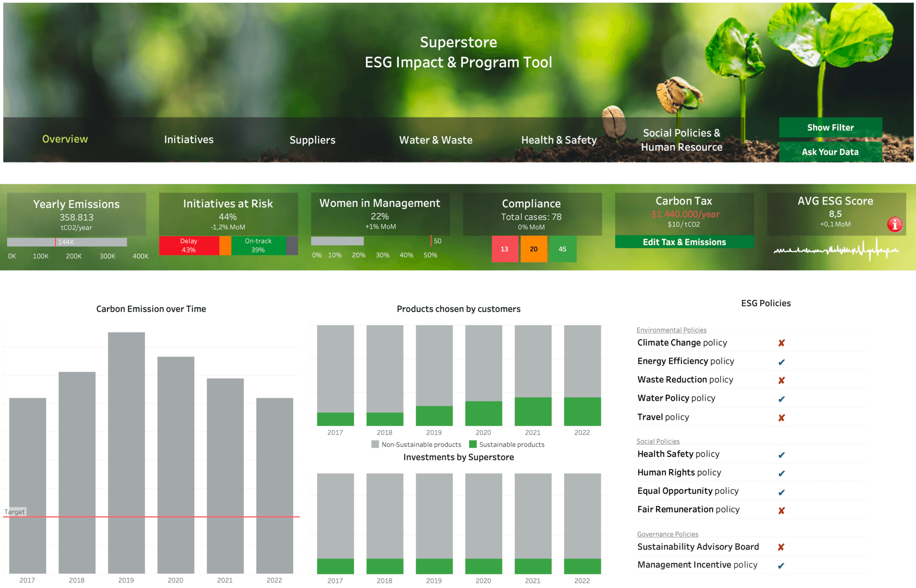
Task: Click the Ask Your Data button
Action: coord(830,152)
